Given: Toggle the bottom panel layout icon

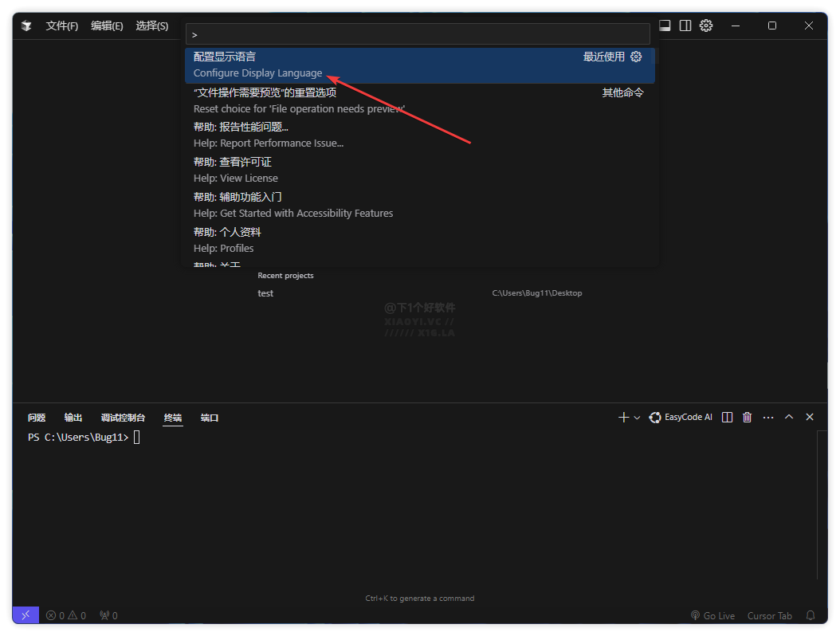Looking at the screenshot, I should 665,26.
